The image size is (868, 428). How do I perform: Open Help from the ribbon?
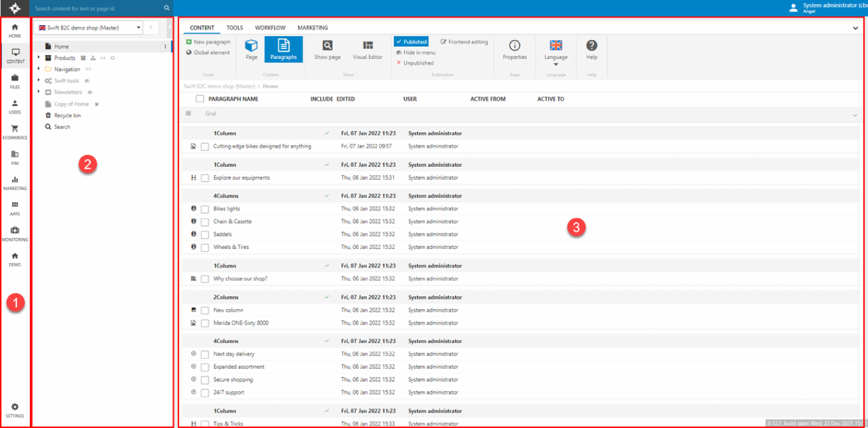[591, 50]
